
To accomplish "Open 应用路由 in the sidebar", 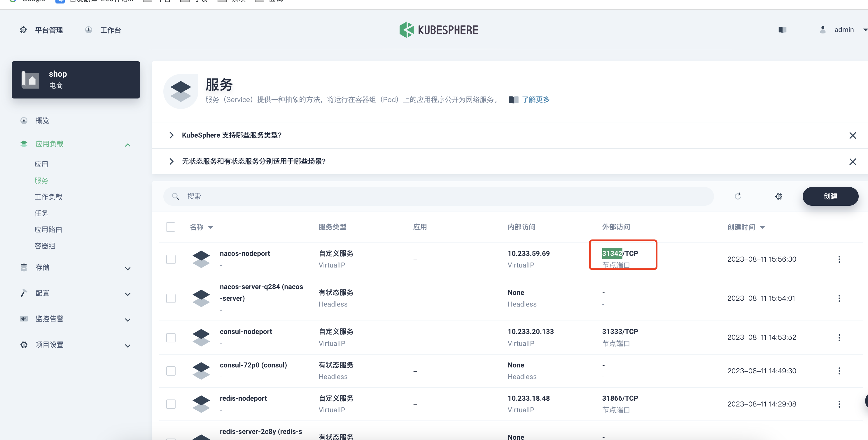I will 48,230.
